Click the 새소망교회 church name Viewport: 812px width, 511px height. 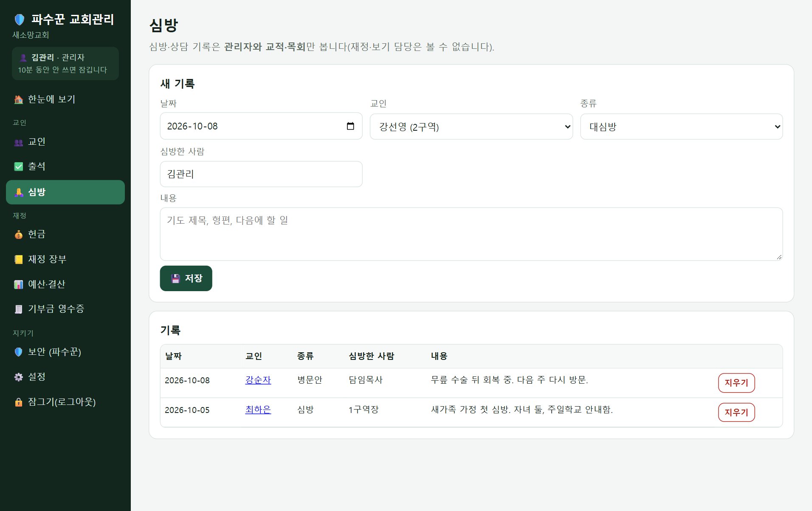click(x=31, y=35)
